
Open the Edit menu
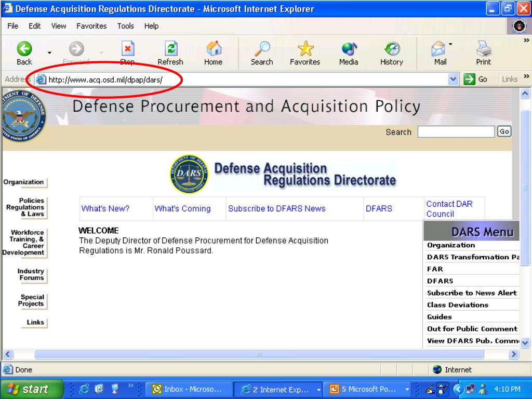(x=35, y=26)
